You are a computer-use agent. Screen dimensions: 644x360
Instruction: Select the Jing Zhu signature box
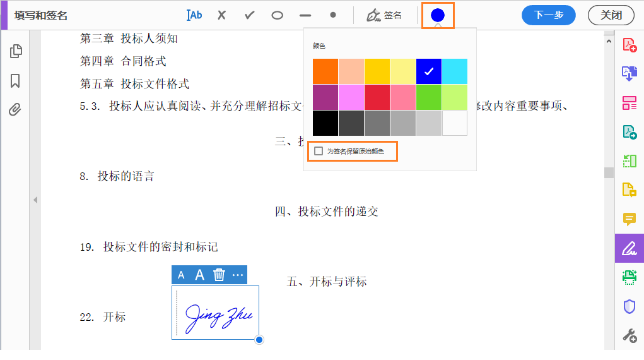215,313
